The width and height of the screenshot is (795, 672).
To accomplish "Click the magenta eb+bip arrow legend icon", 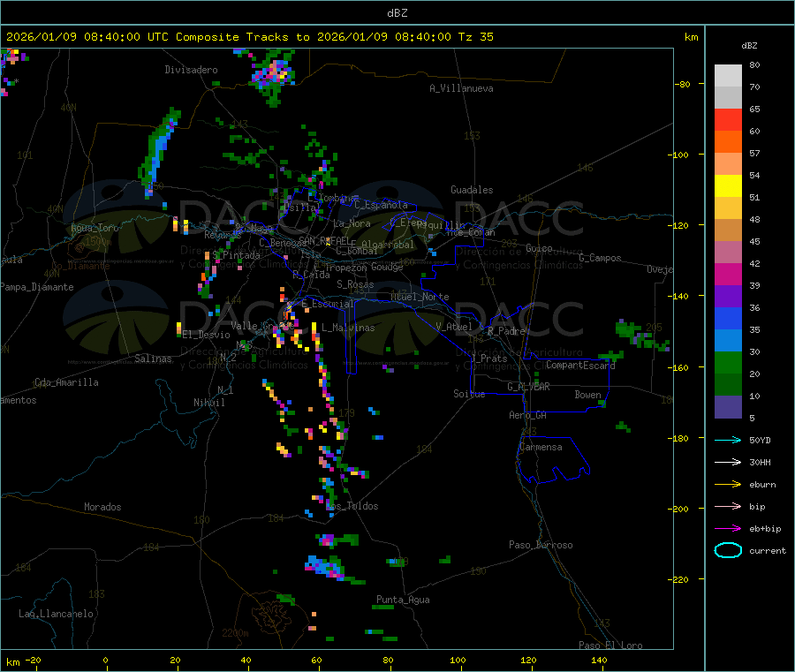I will 728,529.
